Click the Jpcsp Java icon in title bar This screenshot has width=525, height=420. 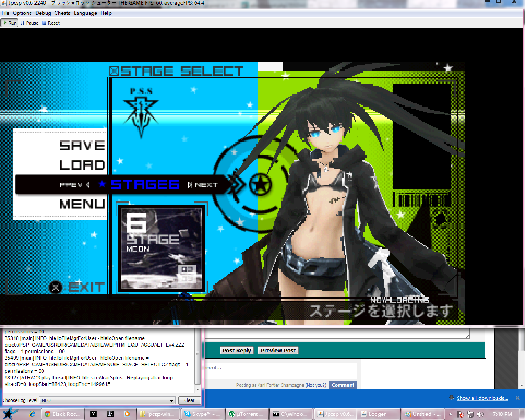point(4,3)
